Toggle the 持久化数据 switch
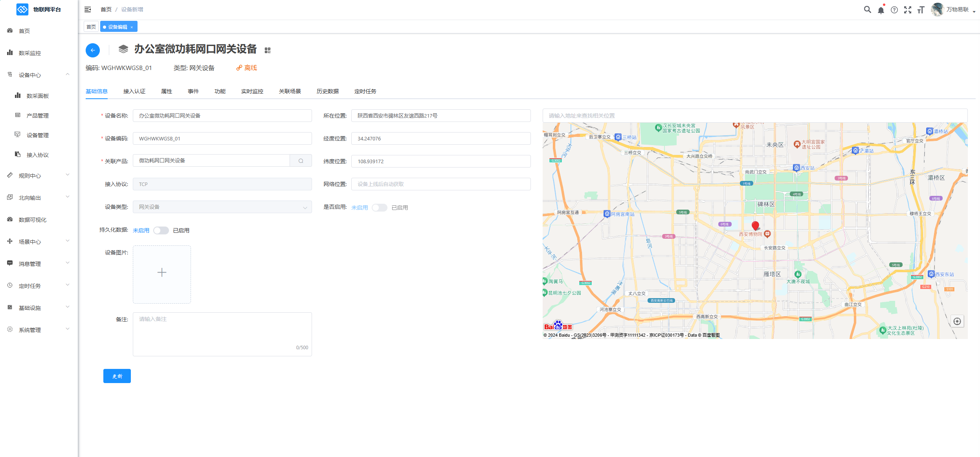This screenshot has width=980, height=457. [161, 230]
